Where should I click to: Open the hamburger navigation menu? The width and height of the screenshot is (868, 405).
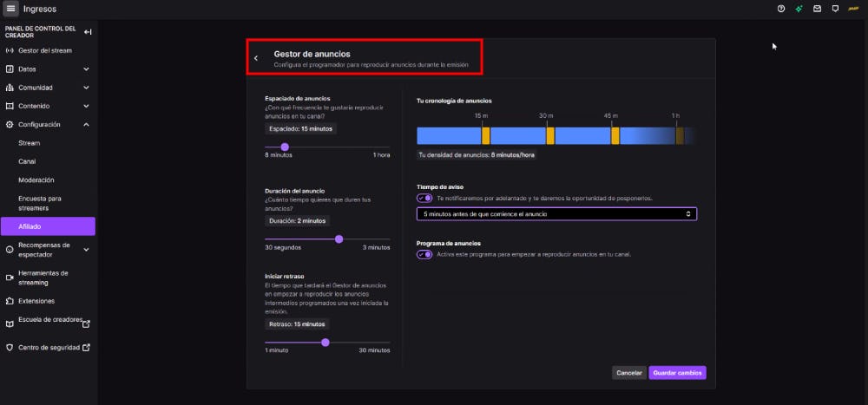pyautogui.click(x=10, y=9)
